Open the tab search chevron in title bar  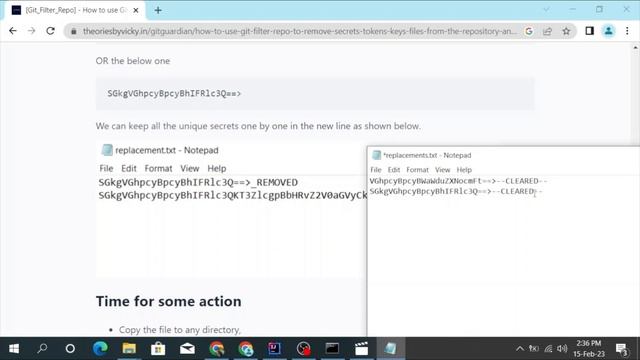[x=546, y=9]
